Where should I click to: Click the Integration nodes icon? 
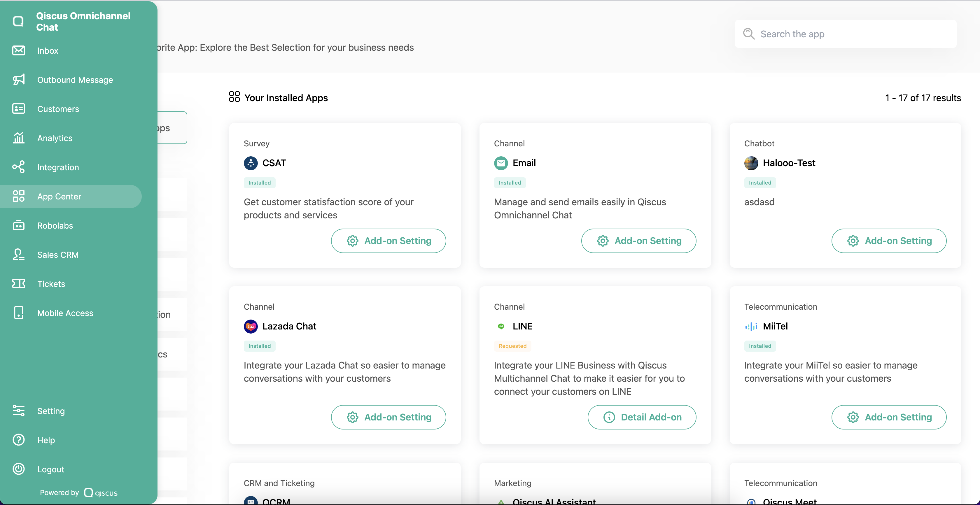tap(18, 167)
